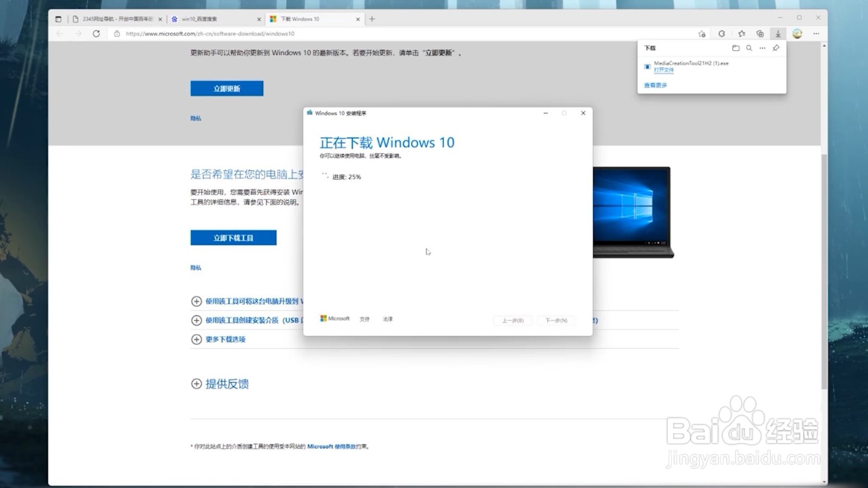Close the Windows 10 安装程序 dialog
The width and height of the screenshot is (868, 488).
click(x=583, y=113)
